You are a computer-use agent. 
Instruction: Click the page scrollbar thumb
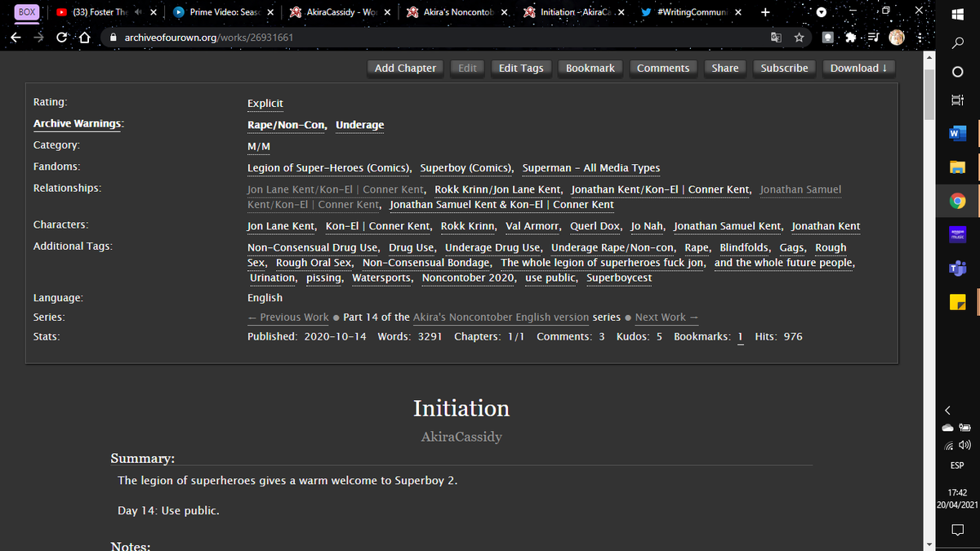pyautogui.click(x=929, y=94)
